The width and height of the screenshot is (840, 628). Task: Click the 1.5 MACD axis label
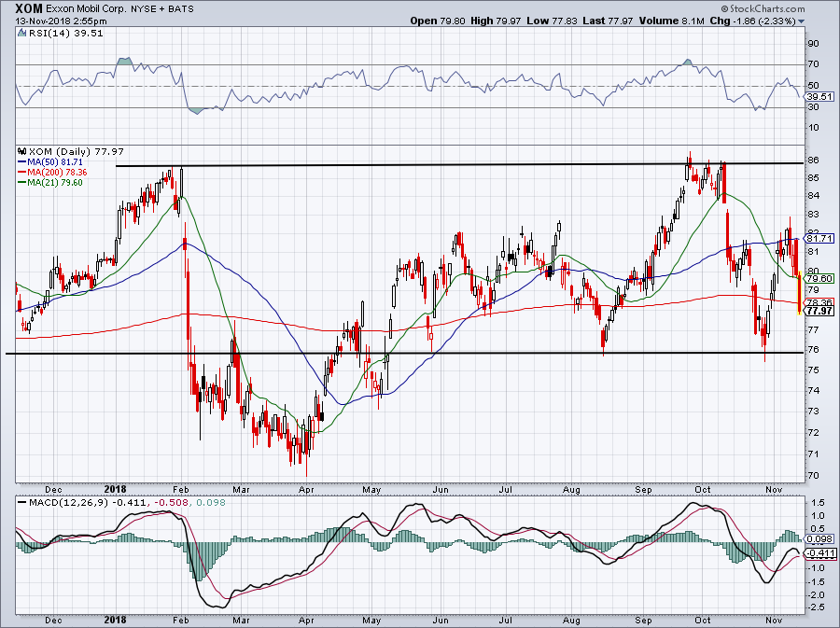[818, 503]
